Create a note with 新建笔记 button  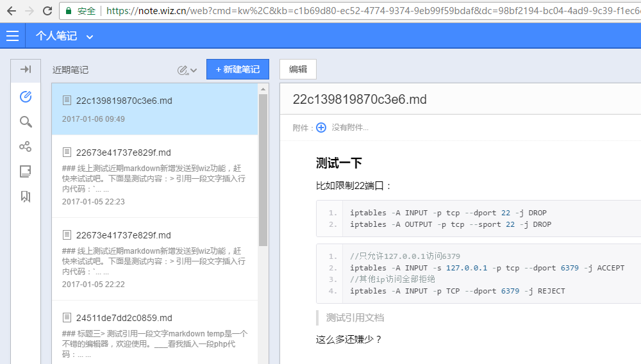click(x=238, y=69)
